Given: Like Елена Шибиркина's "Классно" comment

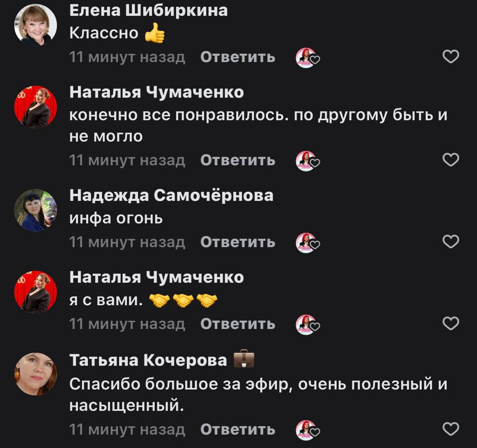Looking at the screenshot, I should pyautogui.click(x=451, y=57).
